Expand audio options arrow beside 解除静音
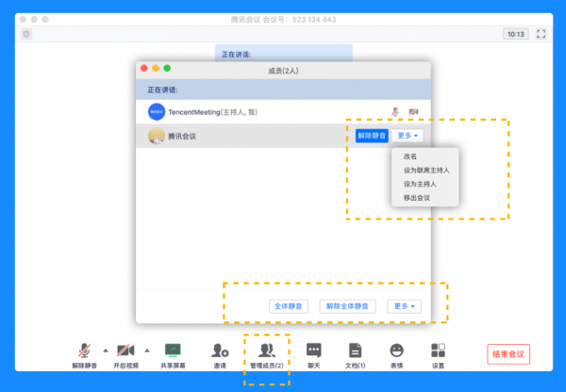The height and width of the screenshot is (392, 566). coord(105,350)
